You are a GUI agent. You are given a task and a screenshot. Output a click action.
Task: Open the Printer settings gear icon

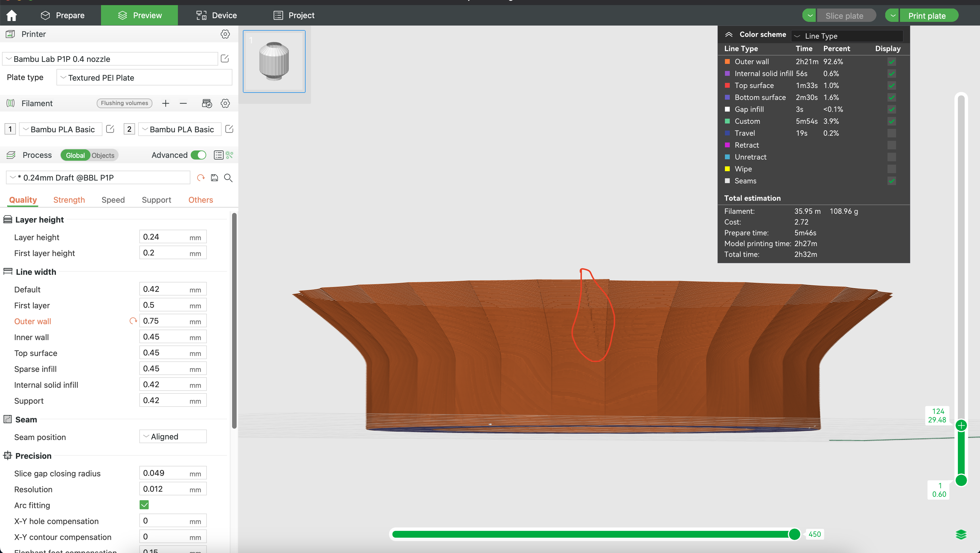[225, 34]
